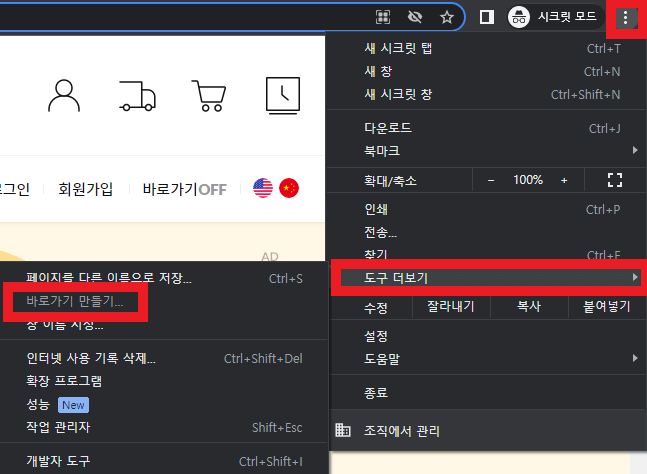Click the 회원가입 sign-up link
This screenshot has height=474, width=647.
pos(85,189)
